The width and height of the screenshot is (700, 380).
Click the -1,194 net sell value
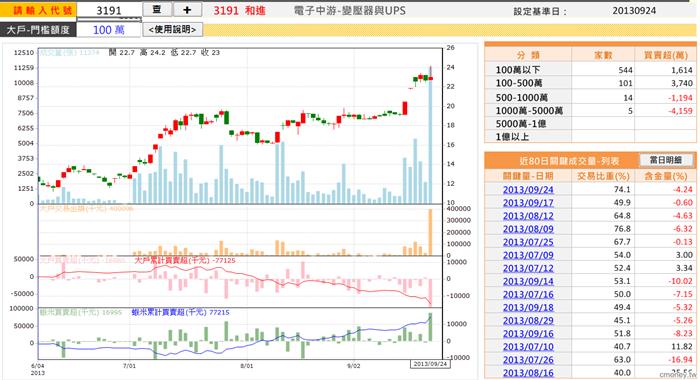(680, 97)
